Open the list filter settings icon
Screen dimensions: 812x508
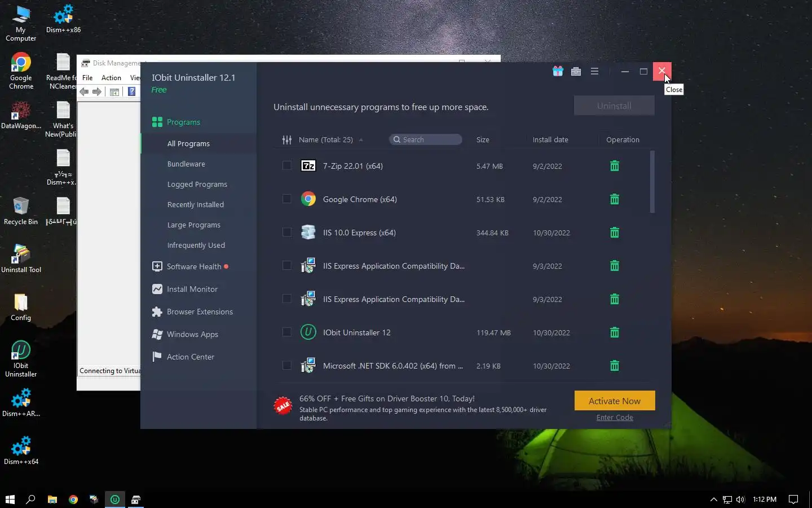click(x=287, y=139)
